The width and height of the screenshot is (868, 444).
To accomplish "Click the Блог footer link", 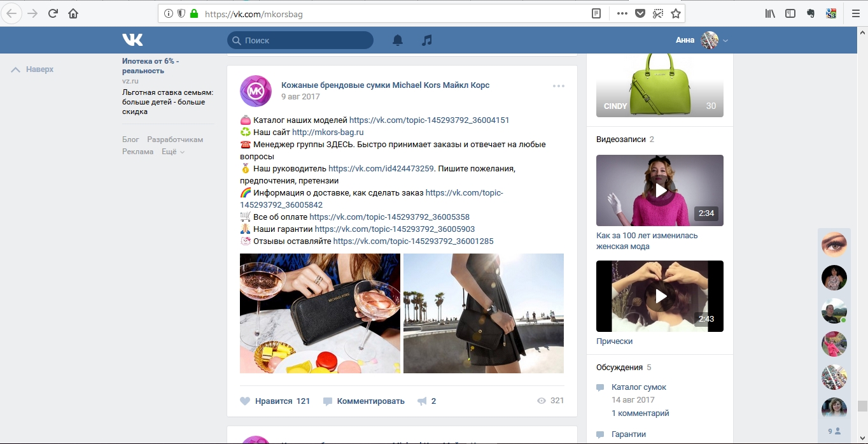I will click(130, 139).
